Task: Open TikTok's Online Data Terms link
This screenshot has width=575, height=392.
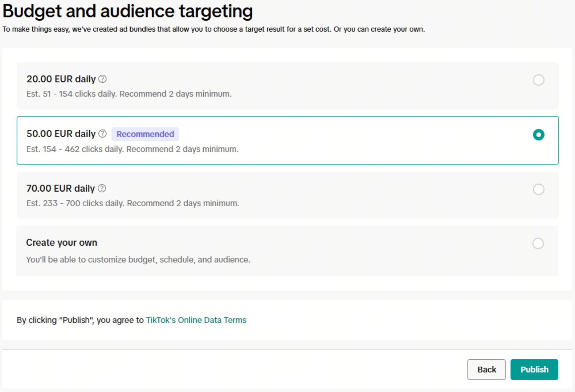Action: coord(196,320)
